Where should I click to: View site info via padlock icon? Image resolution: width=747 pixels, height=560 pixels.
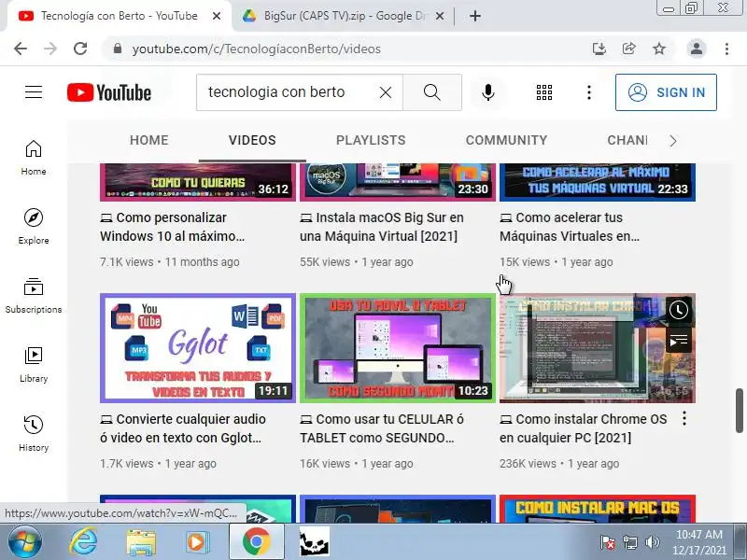point(118,49)
